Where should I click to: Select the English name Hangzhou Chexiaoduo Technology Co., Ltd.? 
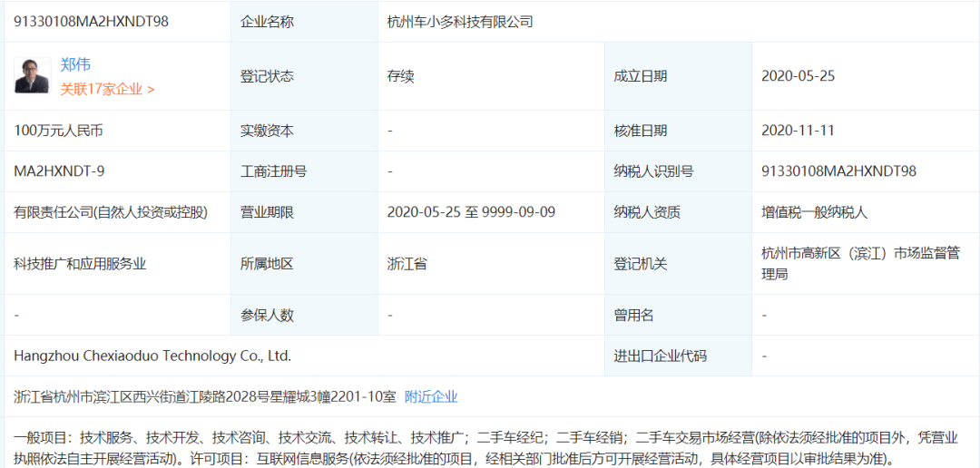pyautogui.click(x=152, y=356)
